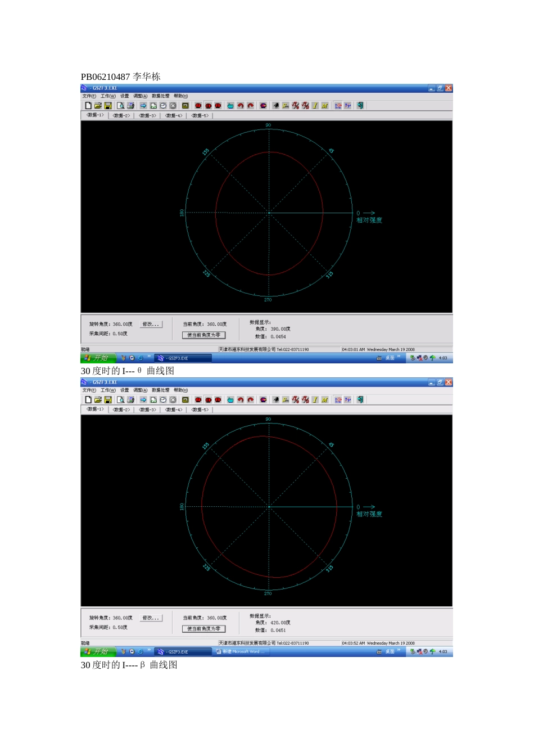Open the 数据处理 menu

pyautogui.click(x=160, y=96)
